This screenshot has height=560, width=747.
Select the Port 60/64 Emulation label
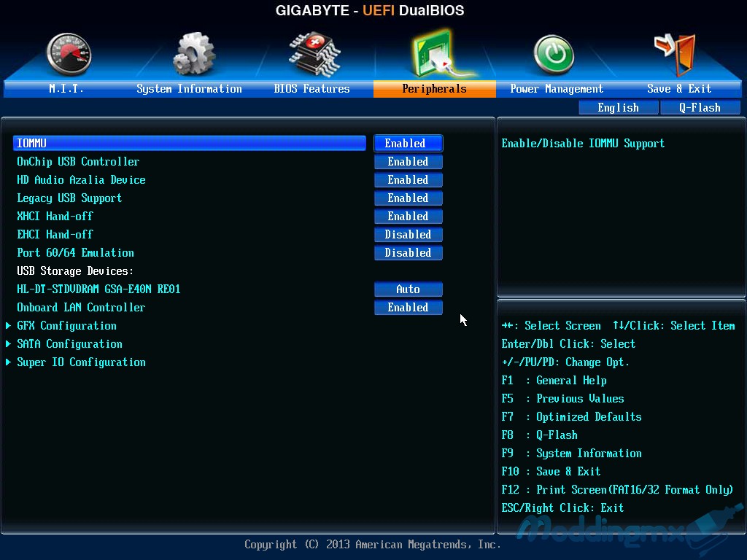[75, 252]
